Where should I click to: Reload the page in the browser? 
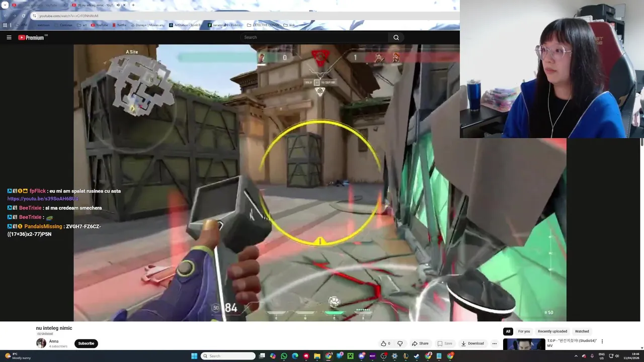point(23,16)
